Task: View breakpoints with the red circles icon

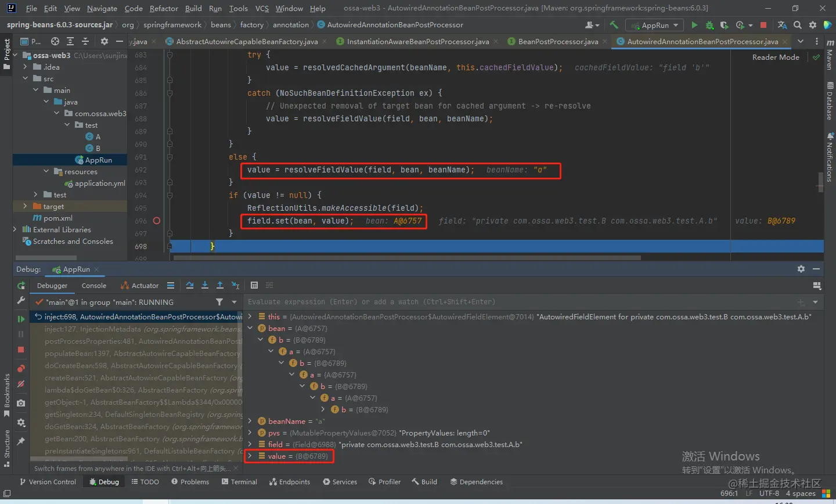Action: (x=21, y=368)
